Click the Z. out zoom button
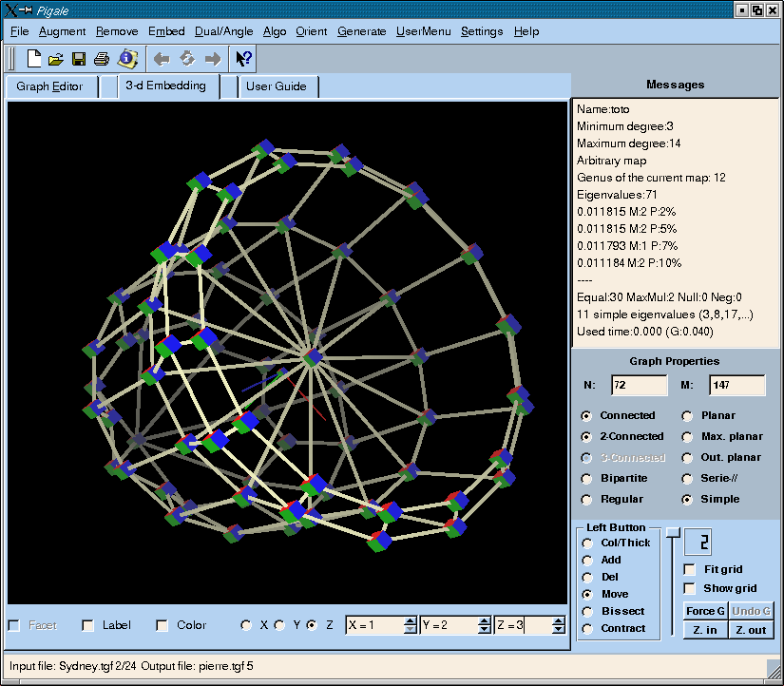The image size is (784, 686). pyautogui.click(x=751, y=630)
